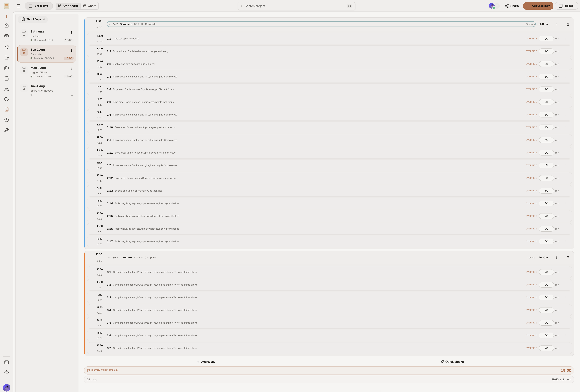
Task: Open the home icon in sidebar
Action: [6, 25]
